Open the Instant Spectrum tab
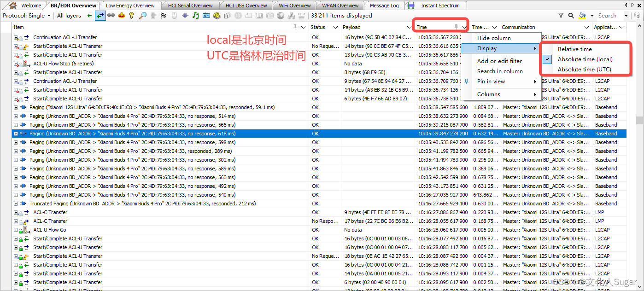The height and width of the screenshot is (291, 644). tap(436, 6)
